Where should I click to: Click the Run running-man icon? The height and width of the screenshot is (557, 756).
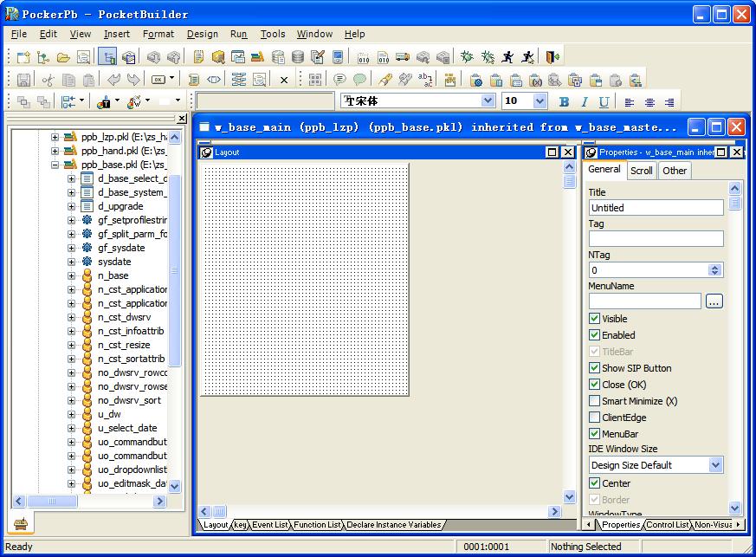pyautogui.click(x=507, y=57)
